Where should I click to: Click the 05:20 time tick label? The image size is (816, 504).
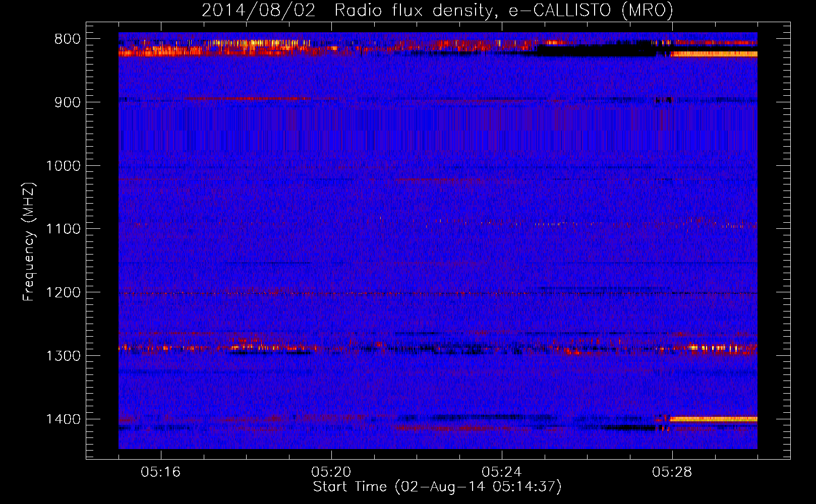331,472
